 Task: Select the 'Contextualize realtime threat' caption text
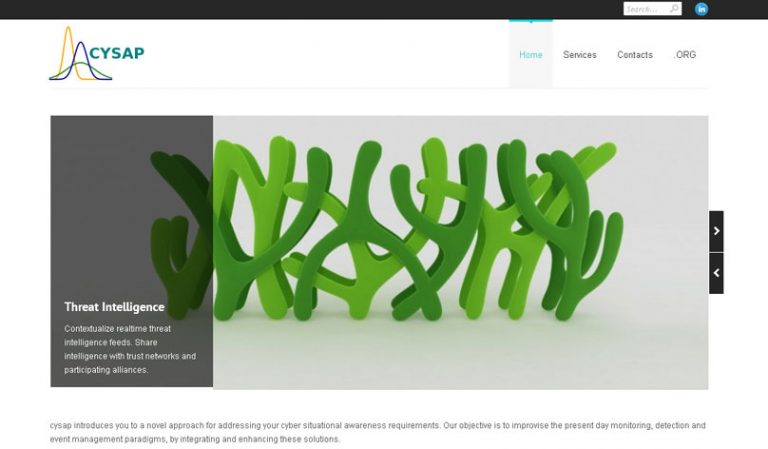118,329
